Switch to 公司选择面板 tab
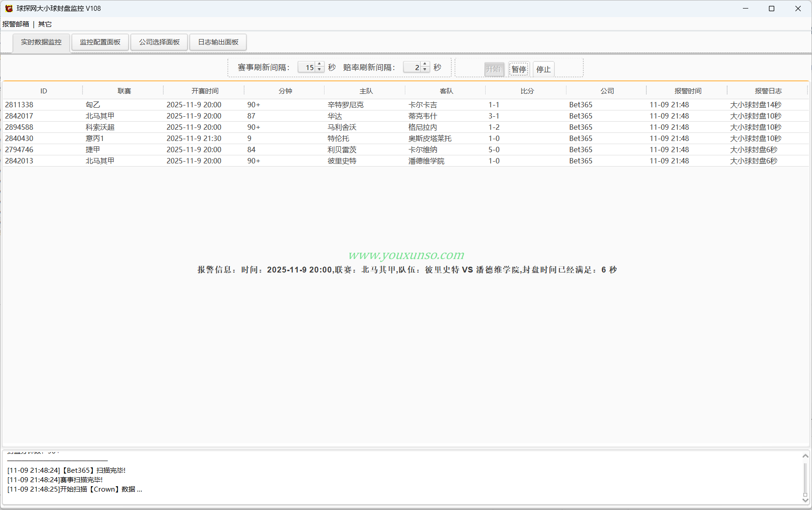 click(x=159, y=42)
